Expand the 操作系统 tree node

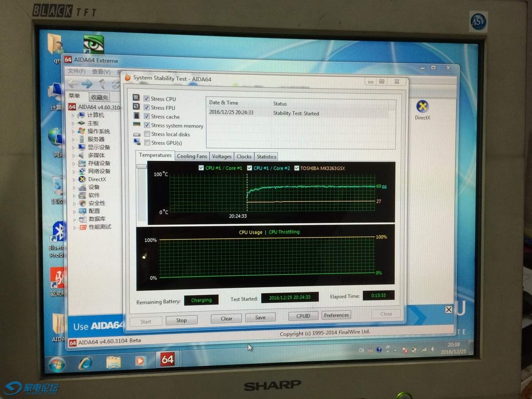pos(74,131)
